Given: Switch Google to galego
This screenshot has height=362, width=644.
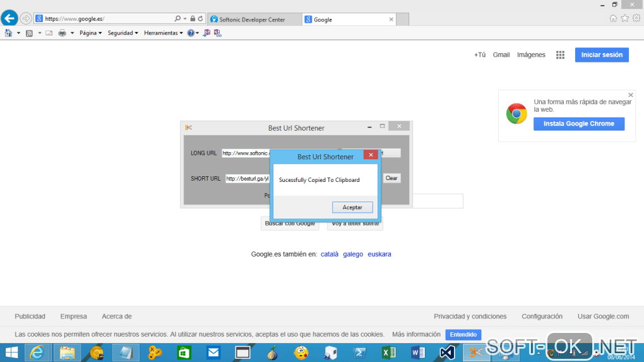Looking at the screenshot, I should point(353,254).
